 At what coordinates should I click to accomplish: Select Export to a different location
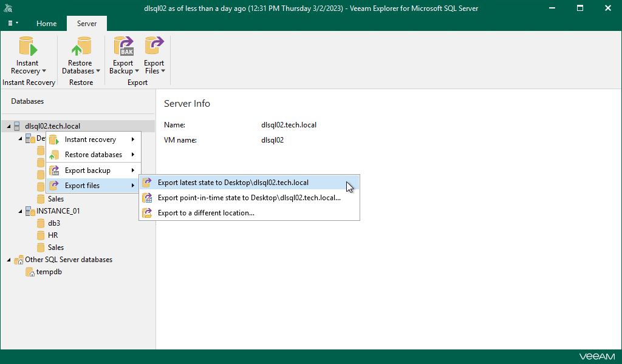pos(249,213)
